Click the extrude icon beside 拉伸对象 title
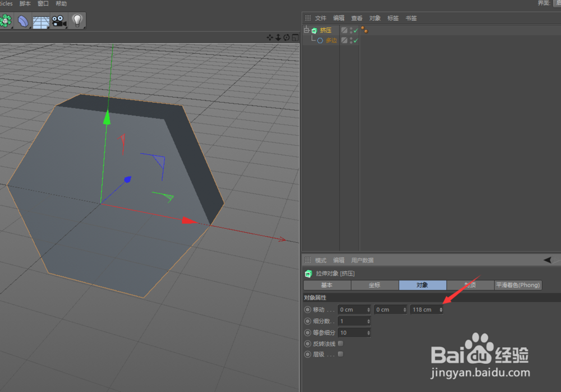Viewport: 561px width, 392px height. point(308,274)
